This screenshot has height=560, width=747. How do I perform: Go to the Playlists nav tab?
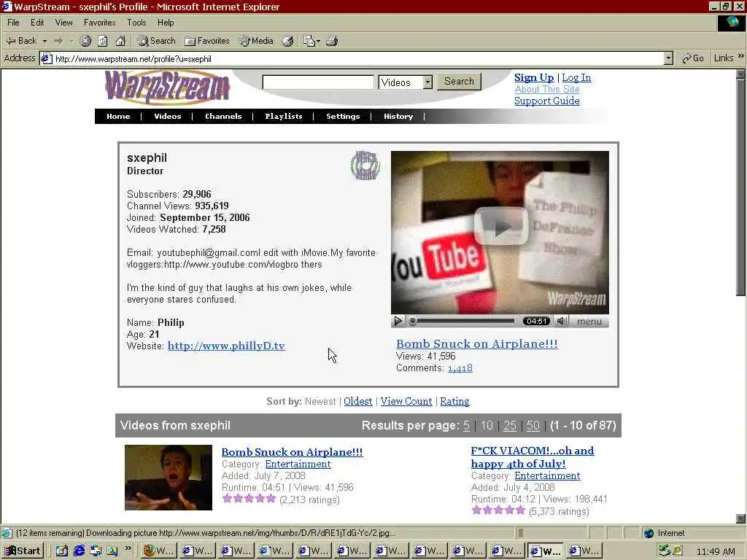284,116
